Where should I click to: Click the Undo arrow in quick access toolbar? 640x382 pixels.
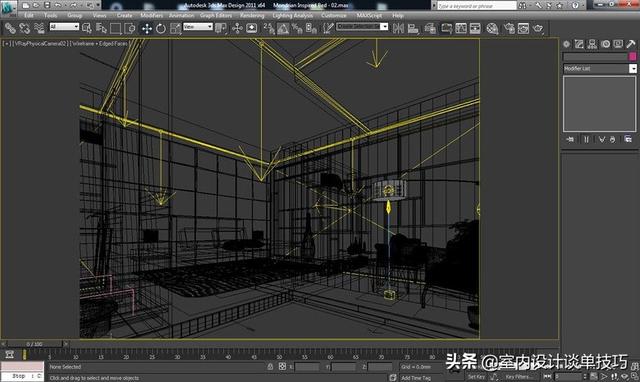tap(58, 5)
